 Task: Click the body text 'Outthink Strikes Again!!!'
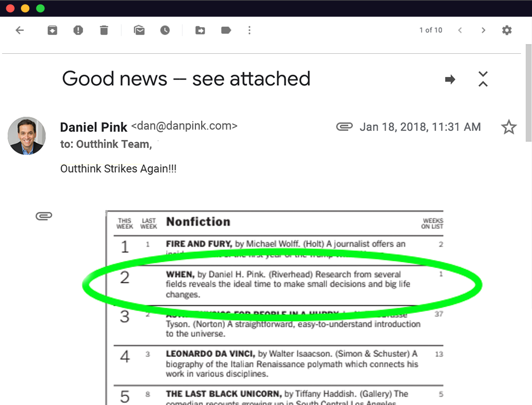click(119, 169)
